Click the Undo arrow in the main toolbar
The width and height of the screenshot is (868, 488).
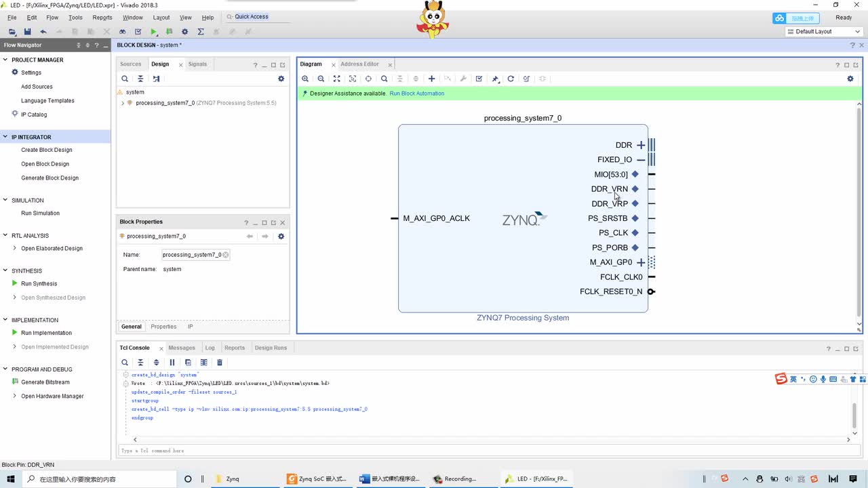coord(43,32)
